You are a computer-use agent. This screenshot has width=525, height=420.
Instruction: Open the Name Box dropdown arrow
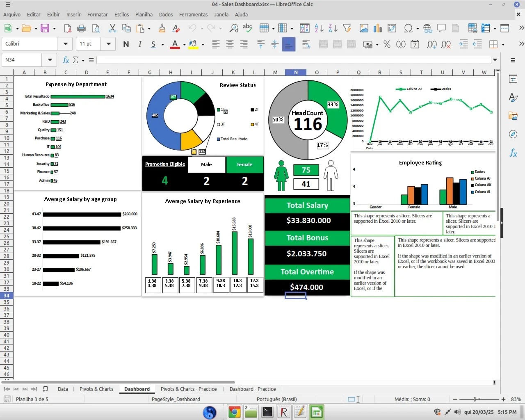click(x=50, y=60)
